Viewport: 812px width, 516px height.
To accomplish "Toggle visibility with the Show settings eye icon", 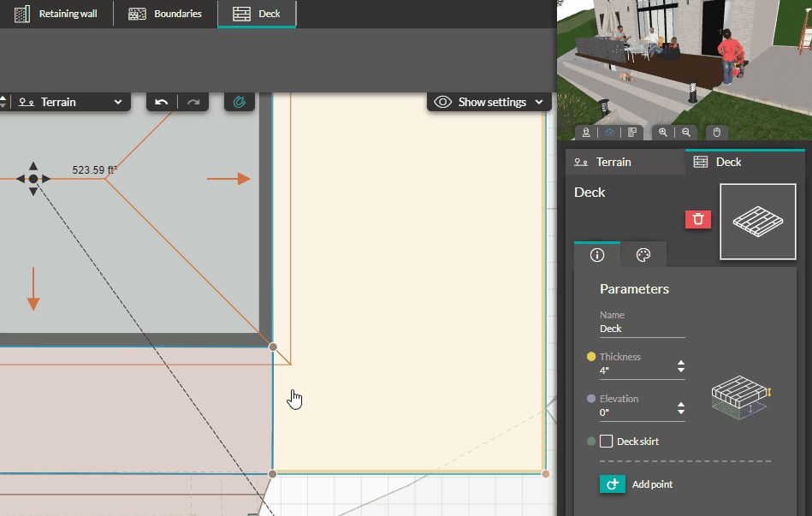I will 442,101.
